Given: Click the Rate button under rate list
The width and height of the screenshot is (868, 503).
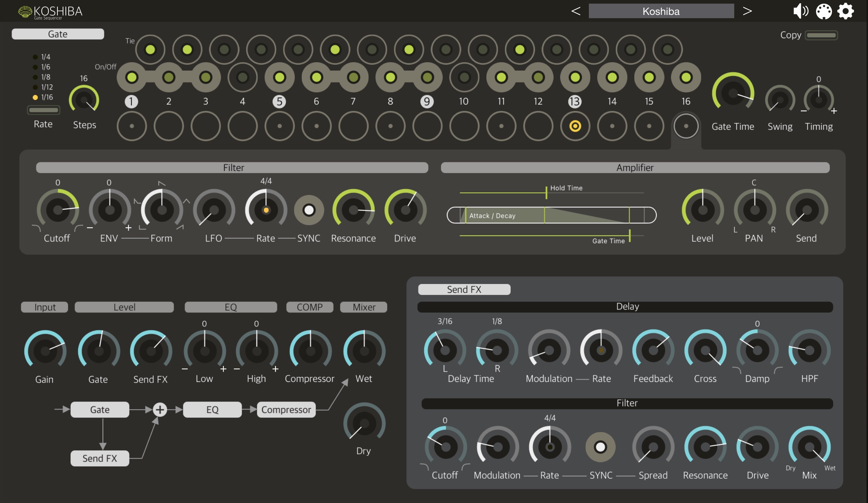Looking at the screenshot, I should click(x=43, y=110).
